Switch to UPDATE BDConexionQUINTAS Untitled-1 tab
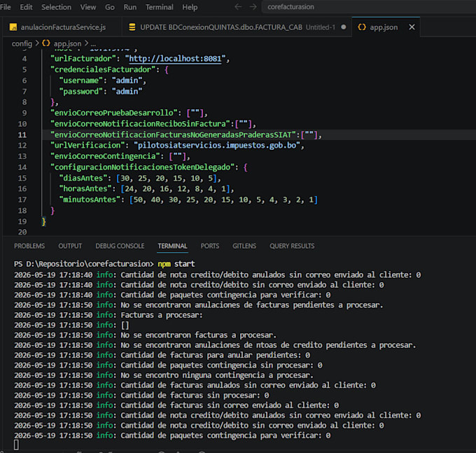 pyautogui.click(x=237, y=27)
